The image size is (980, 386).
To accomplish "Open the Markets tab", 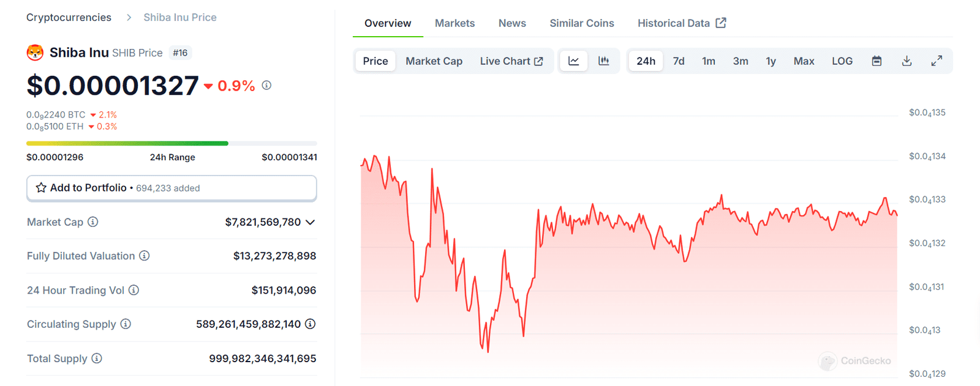I will [x=454, y=23].
